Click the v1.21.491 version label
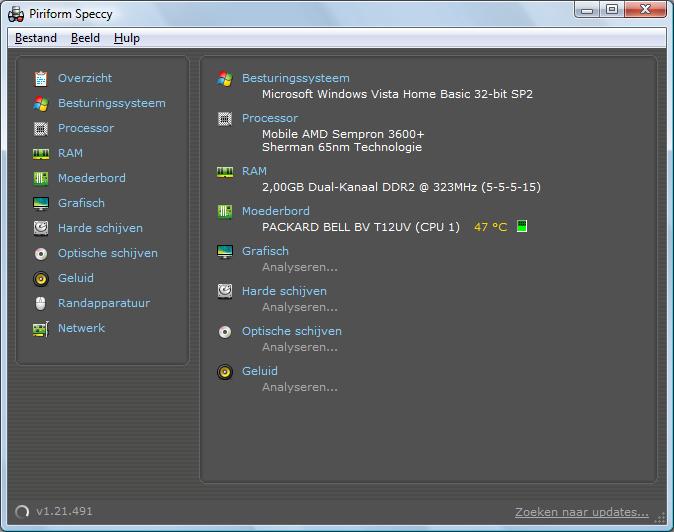This screenshot has height=532, width=674. 64,511
